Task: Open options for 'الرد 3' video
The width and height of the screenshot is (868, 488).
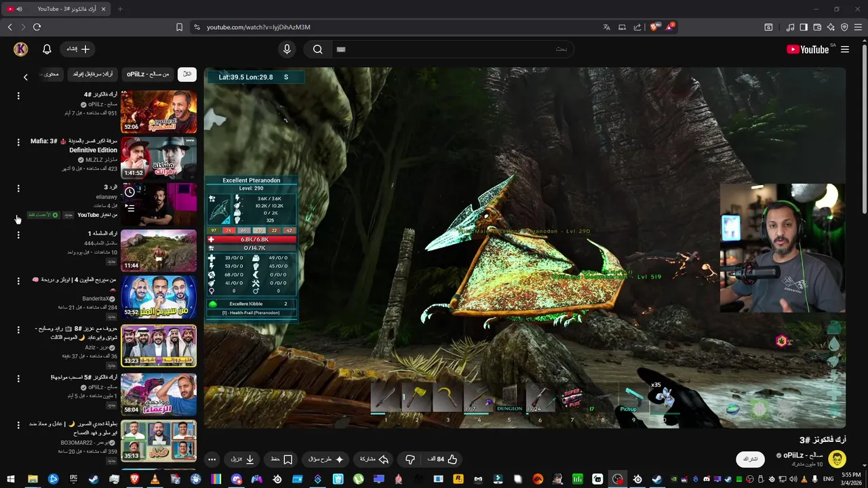Action: point(18,188)
